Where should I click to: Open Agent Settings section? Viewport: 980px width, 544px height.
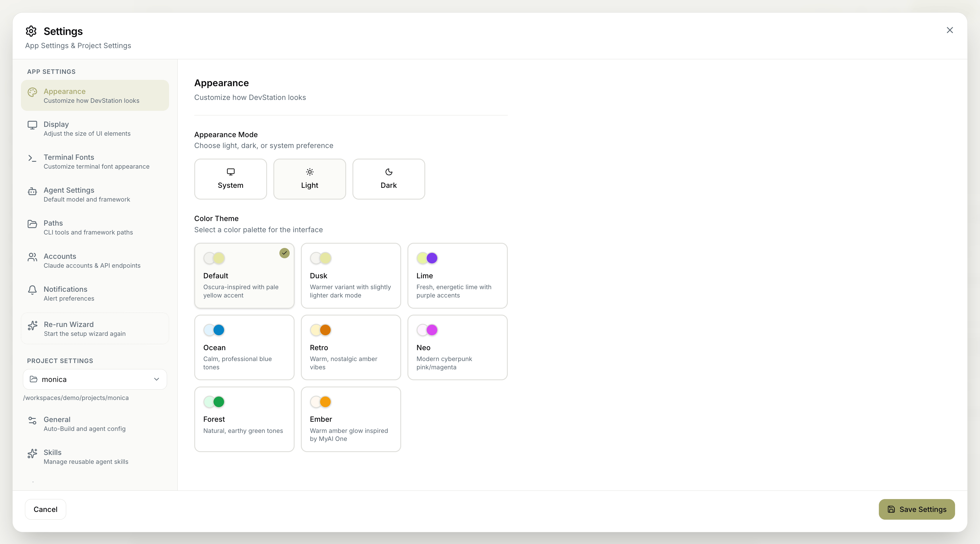click(95, 194)
